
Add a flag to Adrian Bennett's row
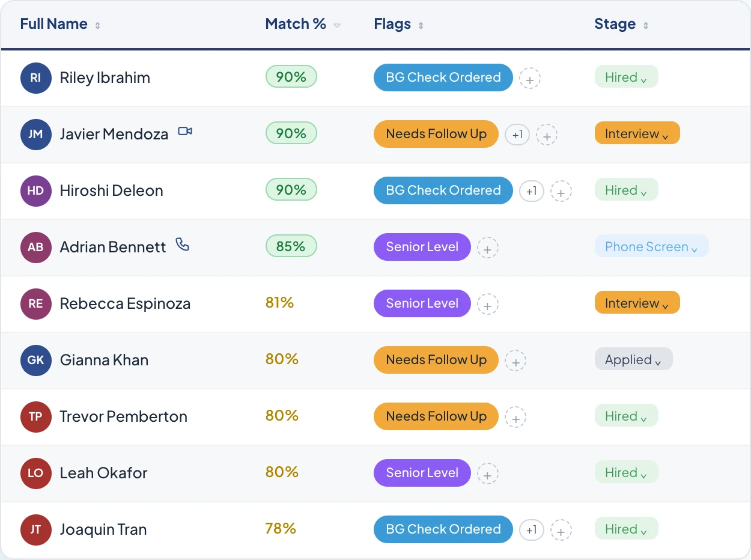tap(488, 248)
